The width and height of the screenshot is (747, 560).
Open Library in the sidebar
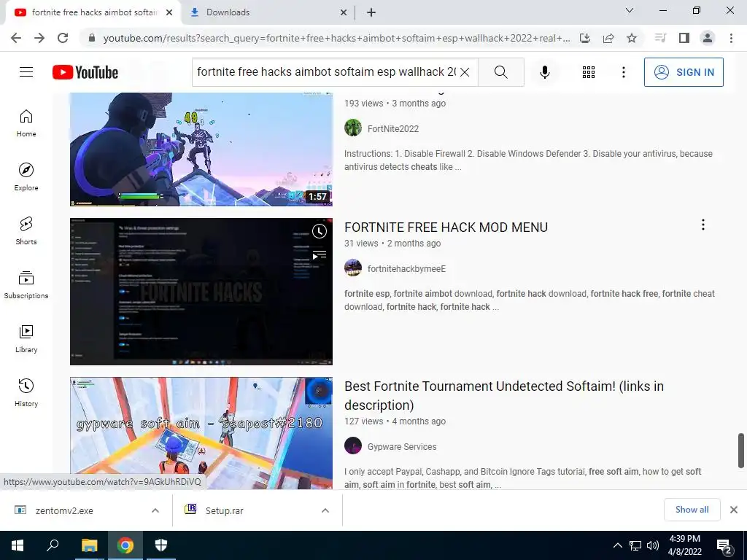pyautogui.click(x=26, y=338)
